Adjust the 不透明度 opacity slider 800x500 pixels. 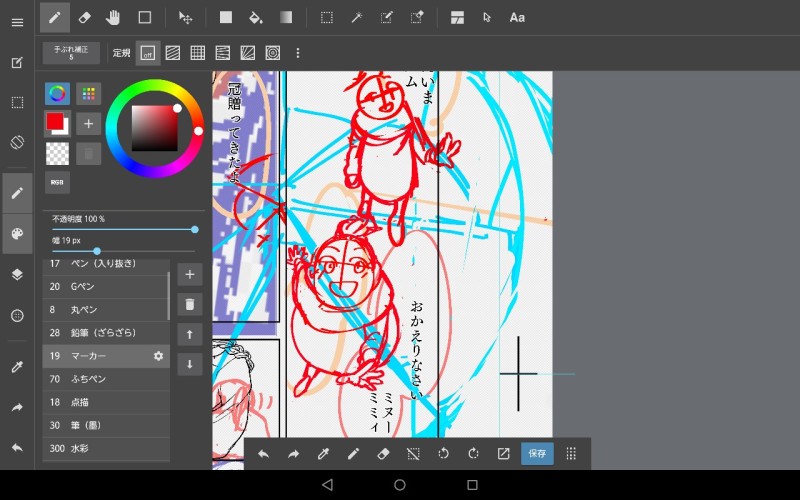coord(123,230)
